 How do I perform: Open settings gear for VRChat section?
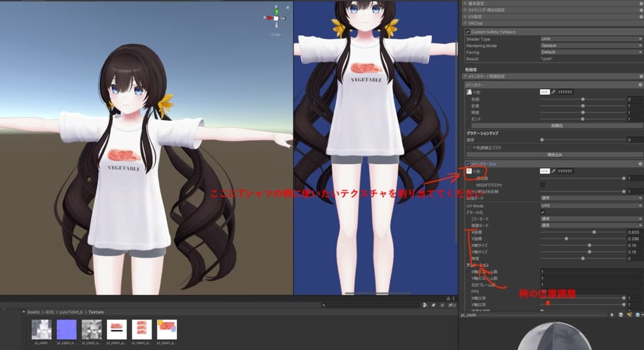point(639,23)
